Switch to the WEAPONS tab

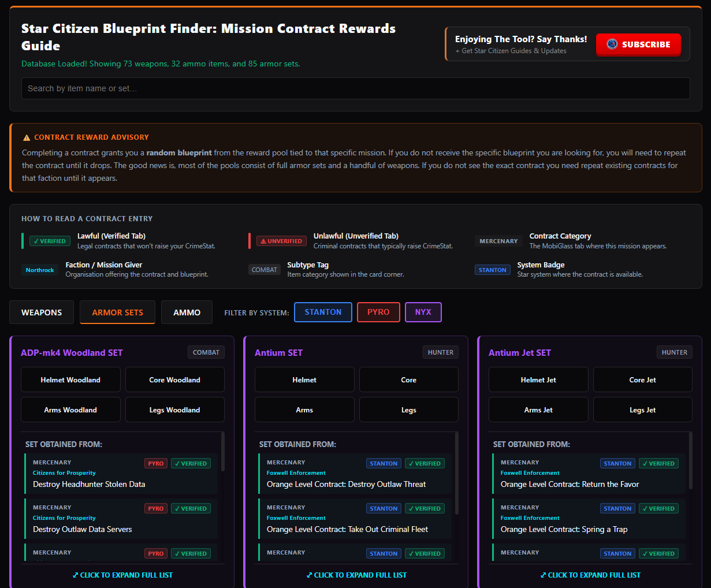(x=42, y=312)
